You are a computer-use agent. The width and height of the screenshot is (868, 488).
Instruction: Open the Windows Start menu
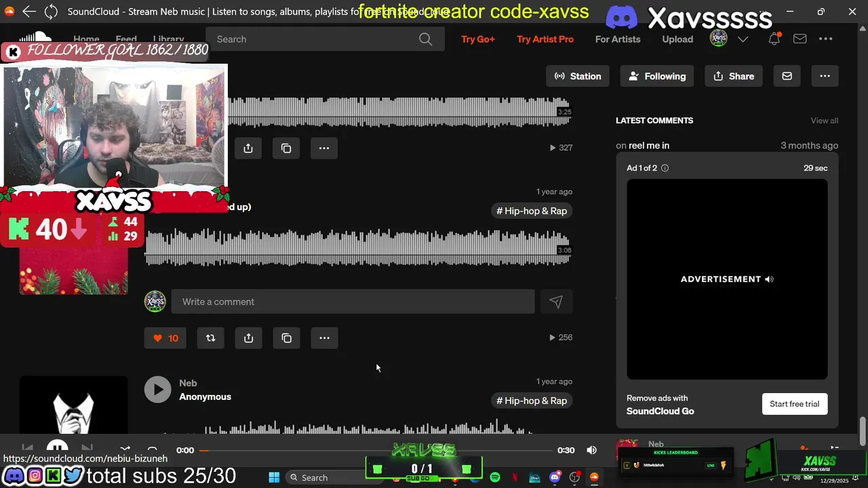coord(274,478)
